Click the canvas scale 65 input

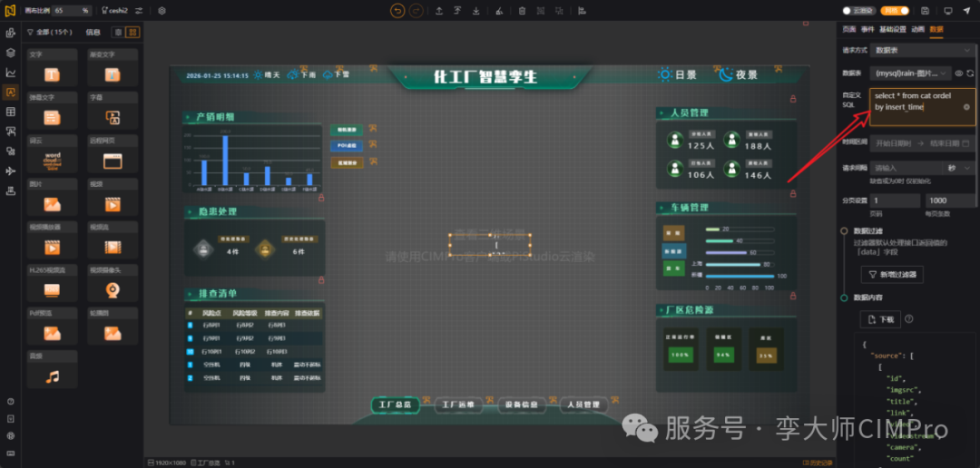pos(65,11)
